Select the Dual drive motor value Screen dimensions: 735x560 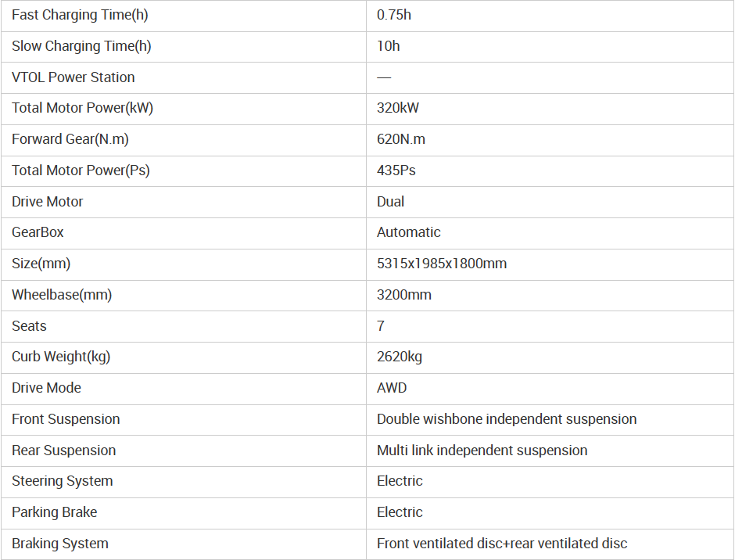coord(391,202)
